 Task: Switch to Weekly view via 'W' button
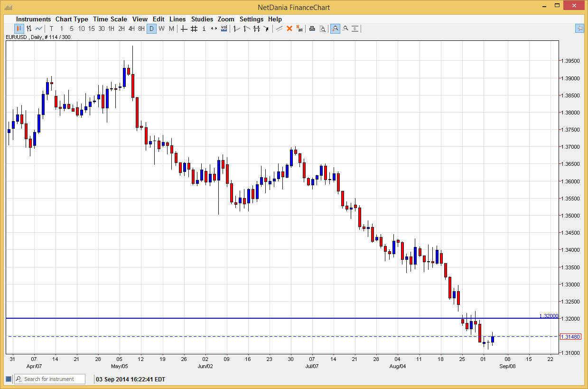tap(161, 28)
